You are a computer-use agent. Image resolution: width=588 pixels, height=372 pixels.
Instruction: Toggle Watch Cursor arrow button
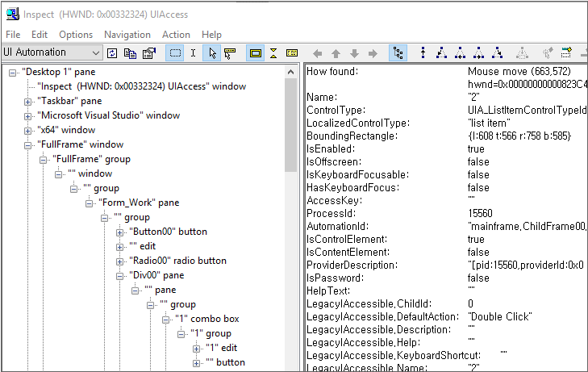pyautogui.click(x=212, y=53)
